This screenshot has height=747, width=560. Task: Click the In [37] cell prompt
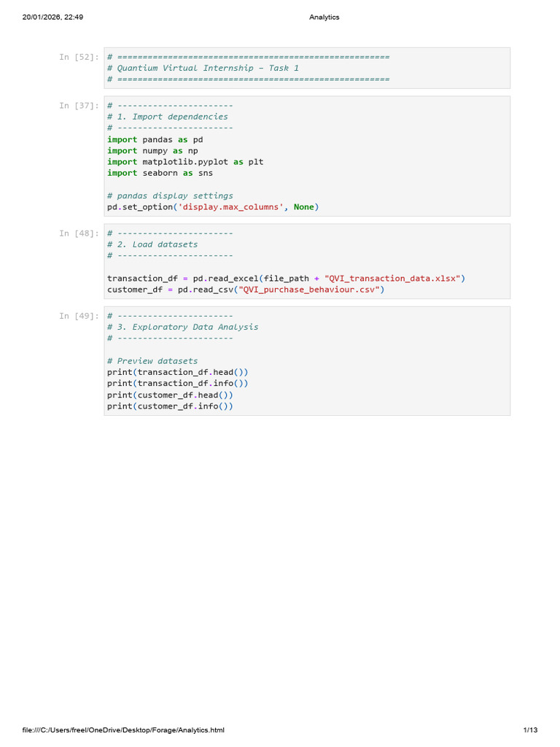click(x=79, y=106)
